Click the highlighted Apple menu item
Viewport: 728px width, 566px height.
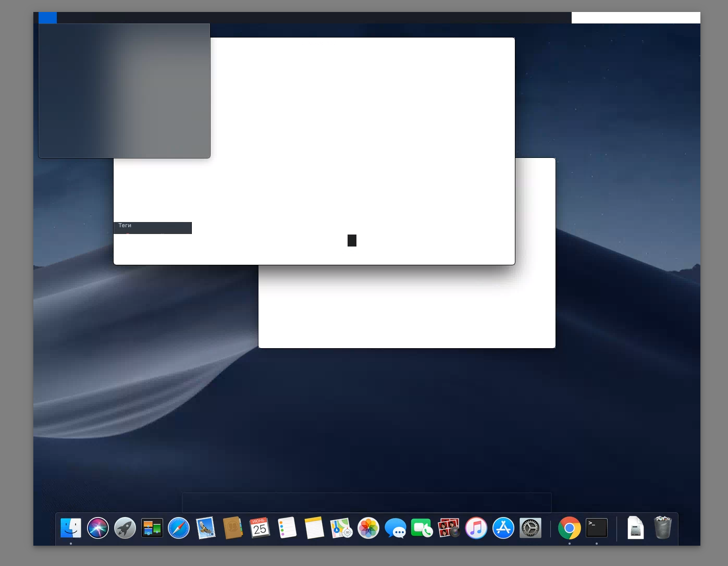coord(47,18)
